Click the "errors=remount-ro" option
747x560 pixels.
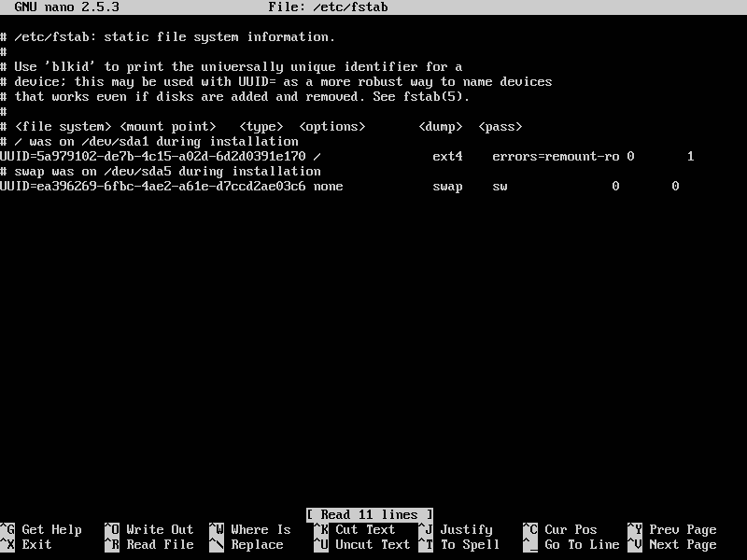(x=556, y=157)
